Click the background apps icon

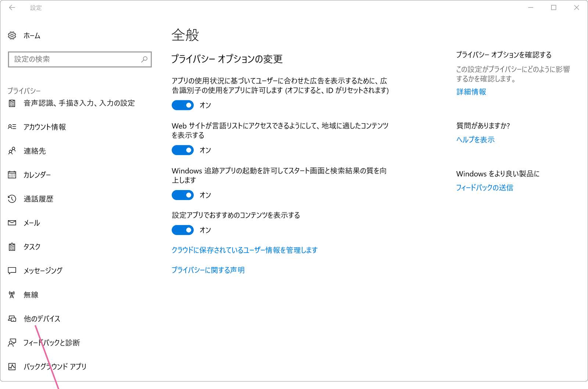(12, 367)
